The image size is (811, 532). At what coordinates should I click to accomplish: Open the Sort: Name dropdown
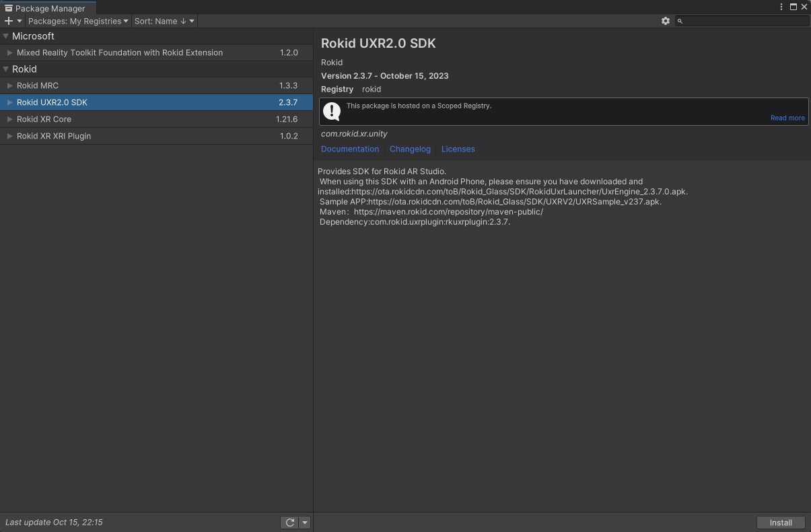click(164, 21)
